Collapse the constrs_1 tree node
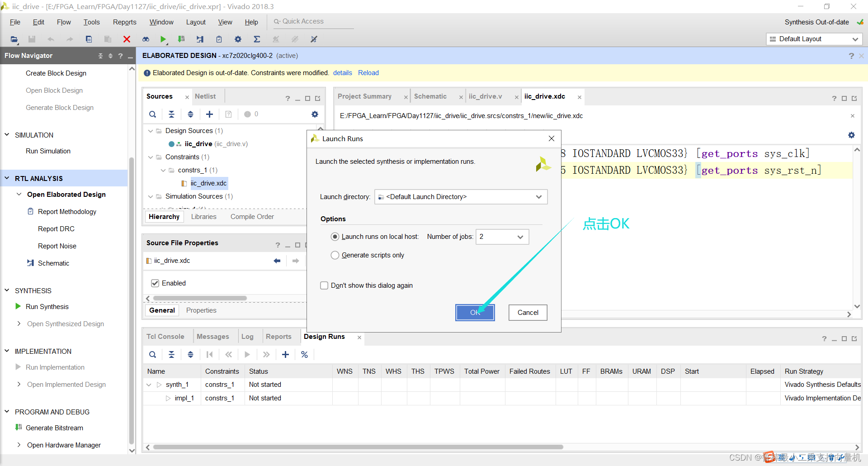 point(163,170)
